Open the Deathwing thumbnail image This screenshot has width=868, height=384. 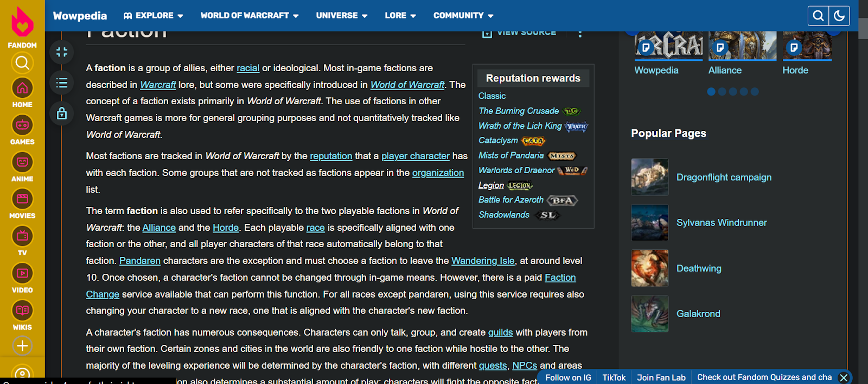(x=650, y=268)
